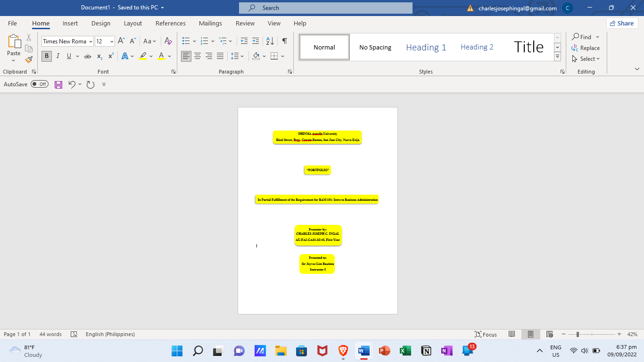Screen dimensions: 644x362
Task: Increase font size with the grow font icon
Action: [x=121, y=41]
